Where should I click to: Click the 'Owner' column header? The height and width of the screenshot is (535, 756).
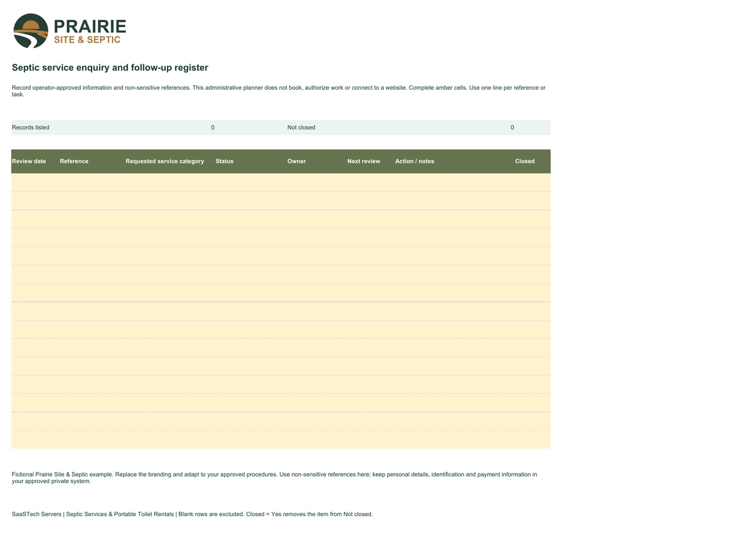296,161
